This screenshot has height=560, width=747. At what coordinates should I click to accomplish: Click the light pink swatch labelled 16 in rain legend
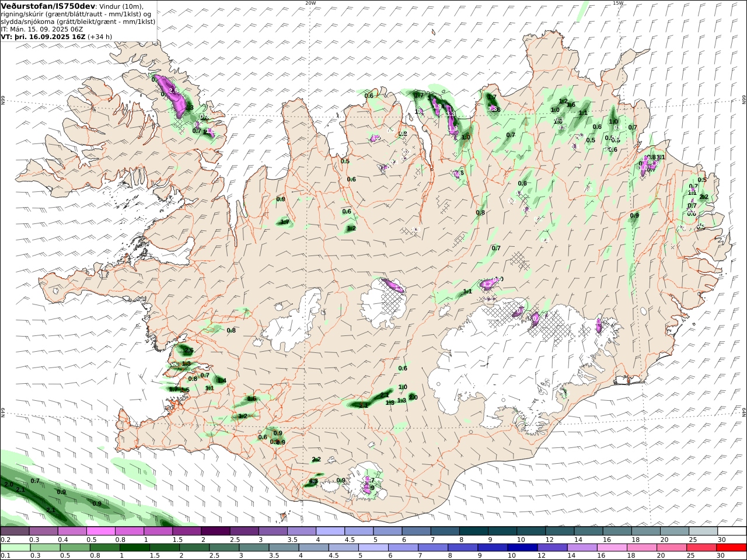point(612,548)
